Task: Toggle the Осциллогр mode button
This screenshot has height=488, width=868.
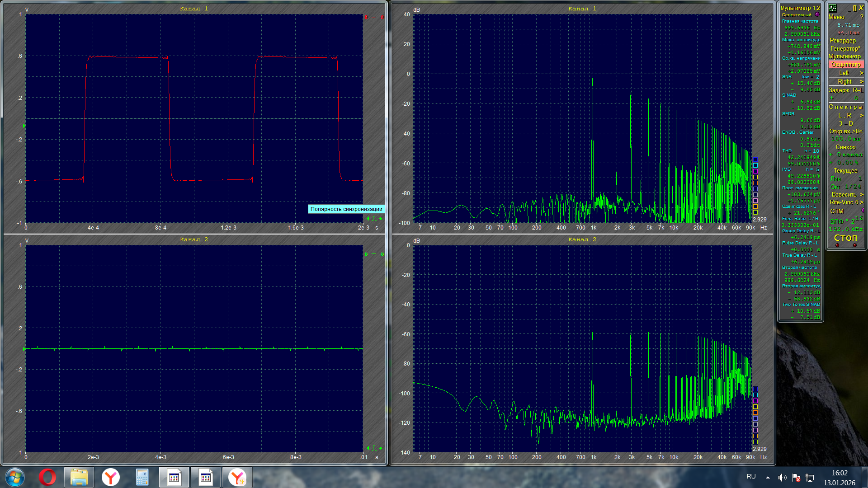Action: click(845, 65)
